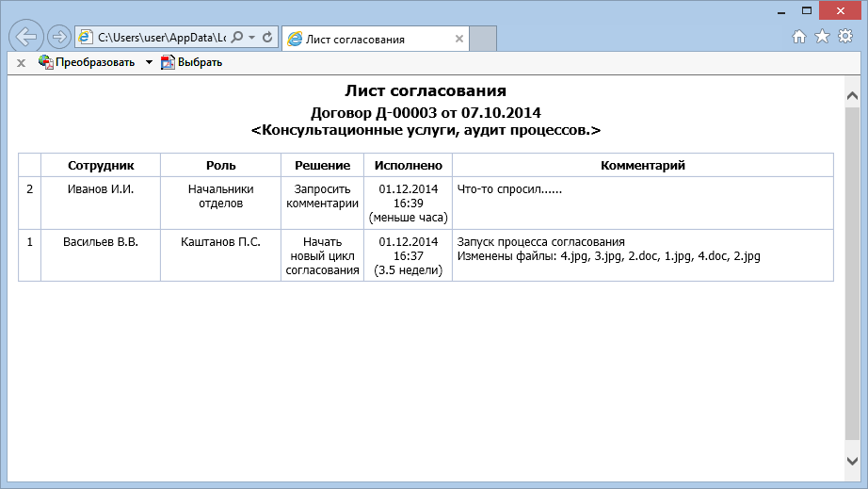The width and height of the screenshot is (868, 489).
Task: Refresh the page with reload icon
Action: click(x=267, y=38)
